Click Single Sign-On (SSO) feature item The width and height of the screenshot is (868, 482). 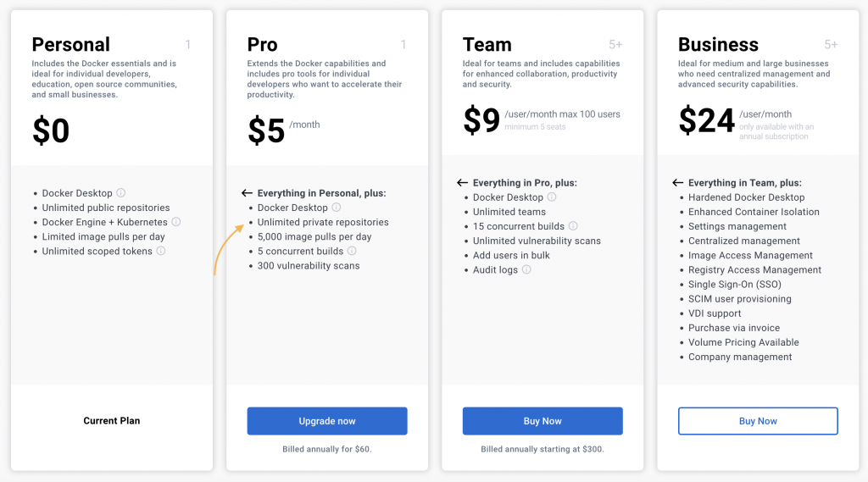[x=734, y=285]
